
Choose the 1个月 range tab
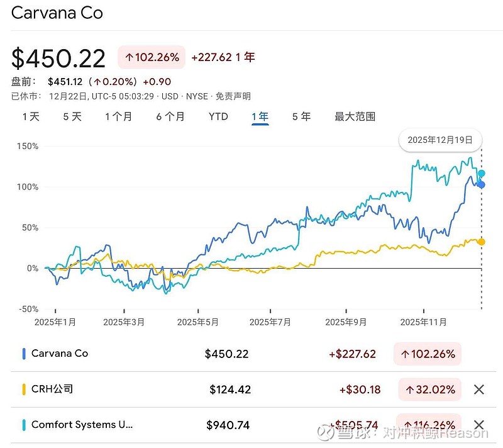[119, 116]
